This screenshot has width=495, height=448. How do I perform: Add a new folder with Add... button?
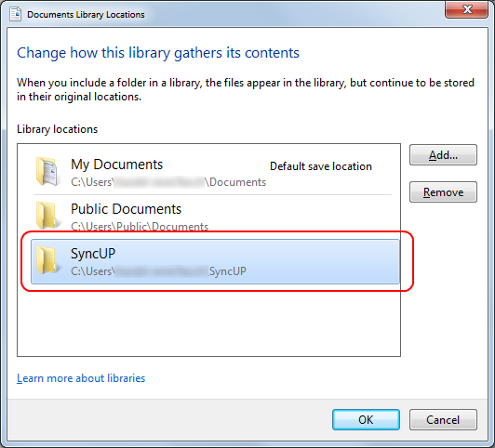tap(443, 155)
